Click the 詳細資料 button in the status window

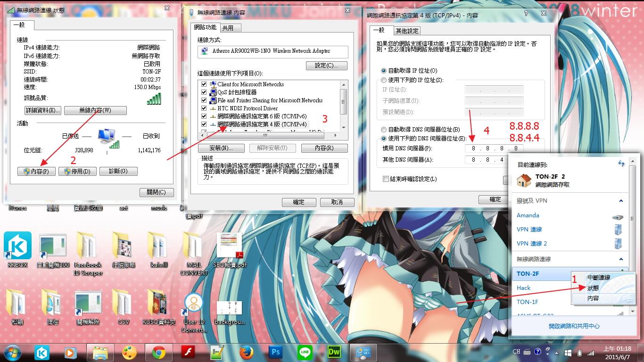[x=42, y=110]
